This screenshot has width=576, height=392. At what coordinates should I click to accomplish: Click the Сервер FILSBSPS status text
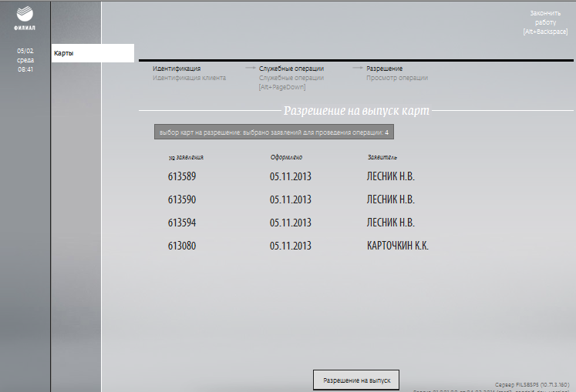532,384
